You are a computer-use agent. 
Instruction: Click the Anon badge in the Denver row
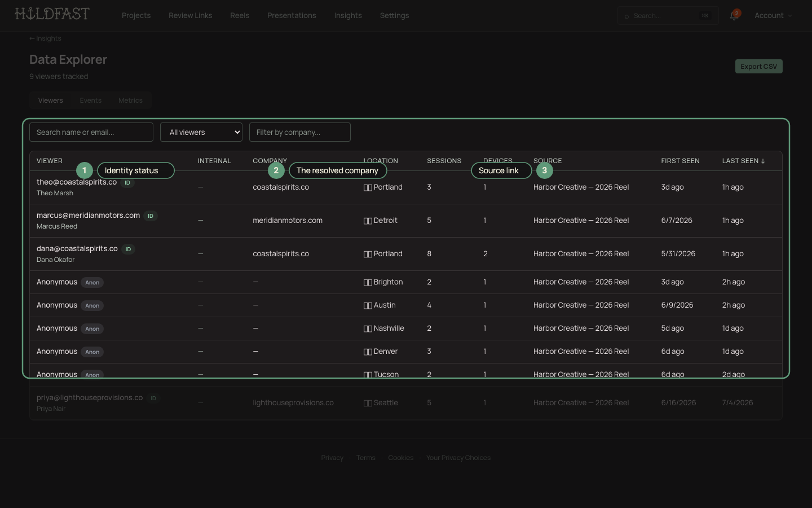[x=92, y=352]
